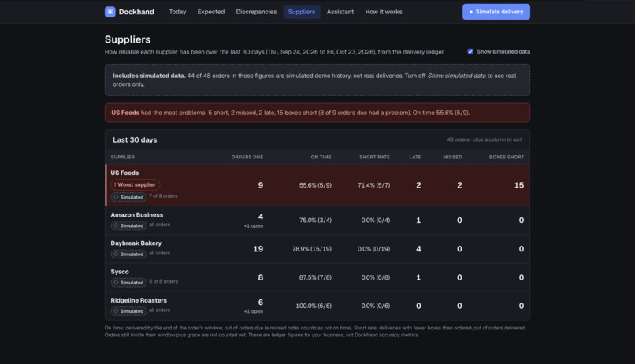Select the Amazon Business supplier name
Viewport: 635px width, 364px height.
pos(137,215)
